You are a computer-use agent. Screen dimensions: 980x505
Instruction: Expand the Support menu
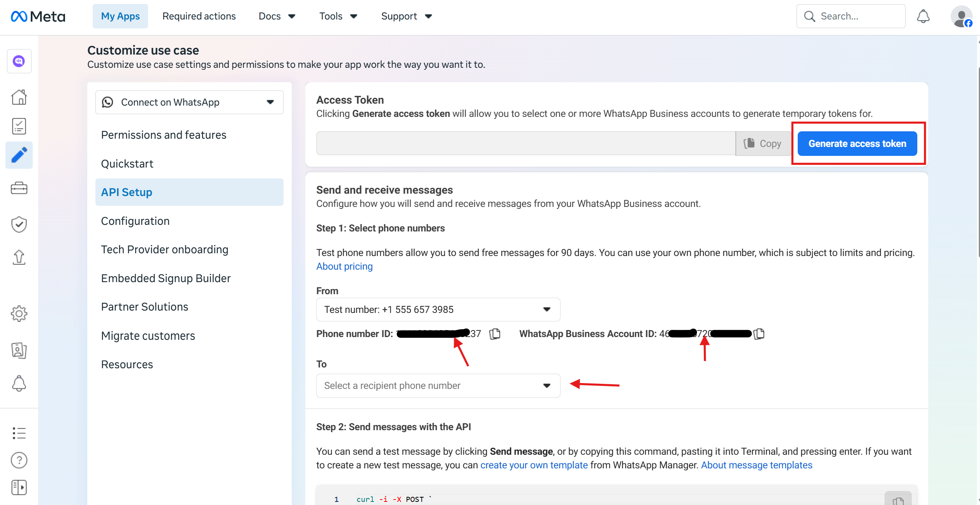click(407, 16)
